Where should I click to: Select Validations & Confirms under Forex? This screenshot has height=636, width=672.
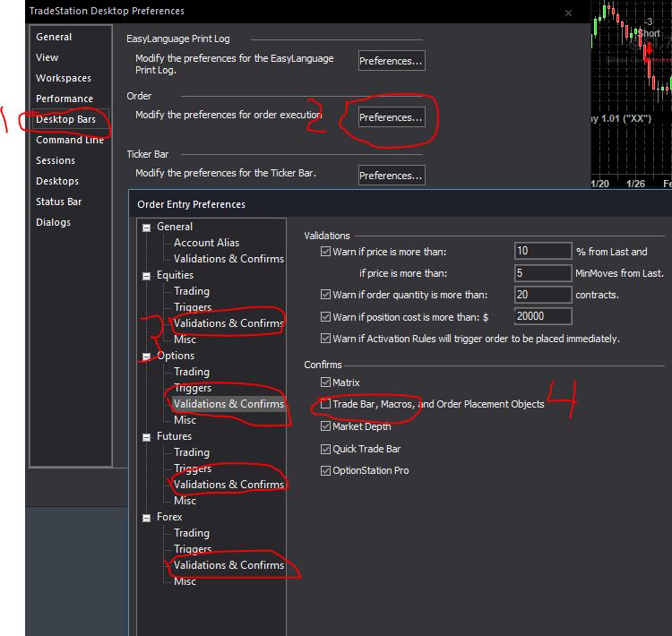228,565
